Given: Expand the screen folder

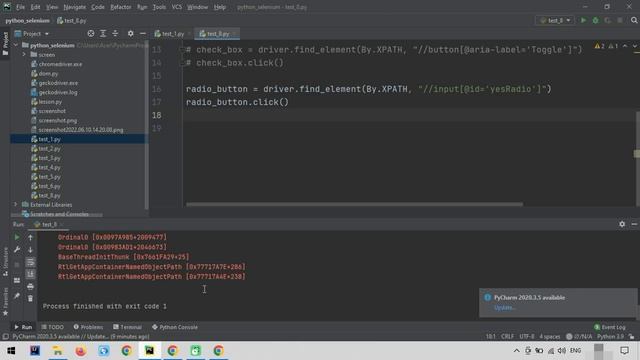Looking at the screenshot, I should coord(24,54).
